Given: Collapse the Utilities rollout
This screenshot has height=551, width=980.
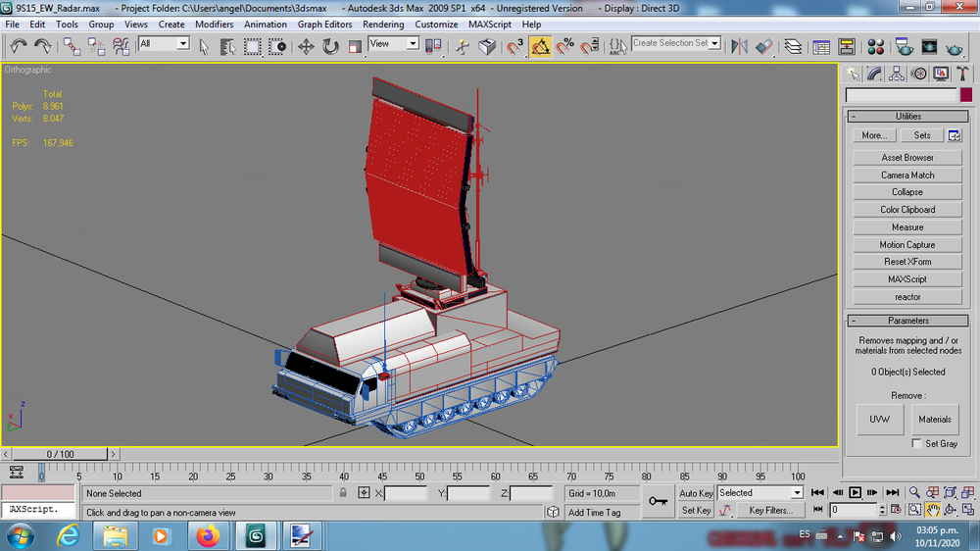Looking at the screenshot, I should 907,117.
